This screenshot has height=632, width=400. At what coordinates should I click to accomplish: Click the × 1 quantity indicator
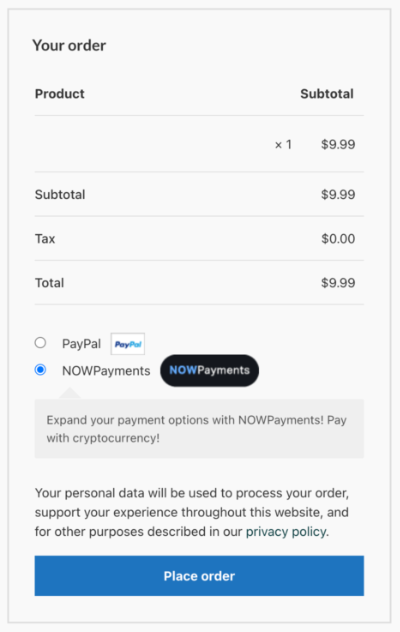tap(283, 145)
